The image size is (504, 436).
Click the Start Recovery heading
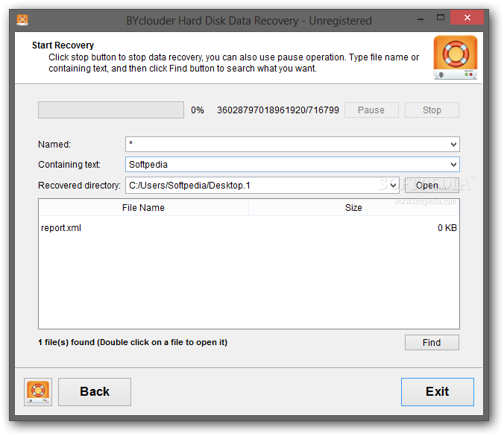pyautogui.click(x=63, y=45)
